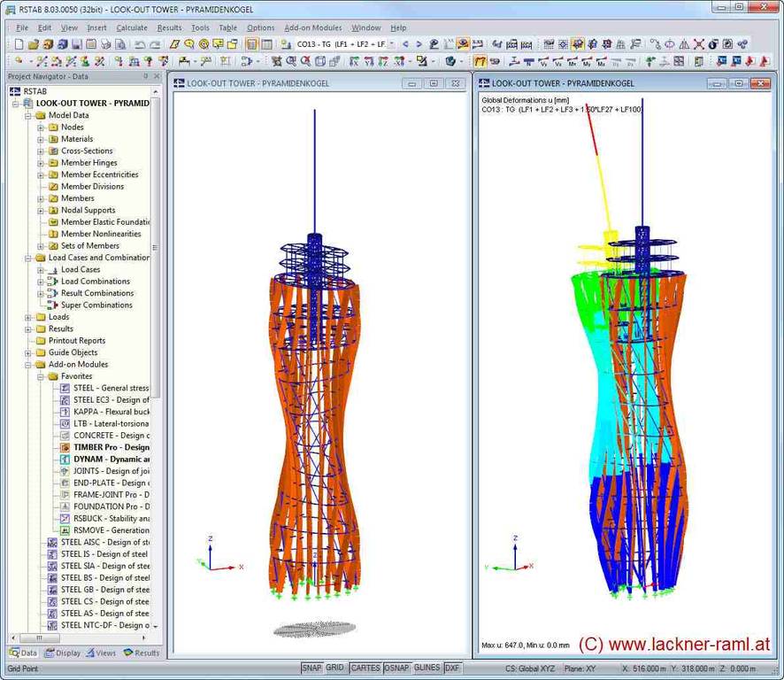This screenshot has height=680, width=784.
Task: Show next load case with right arrow
Action: (x=419, y=44)
